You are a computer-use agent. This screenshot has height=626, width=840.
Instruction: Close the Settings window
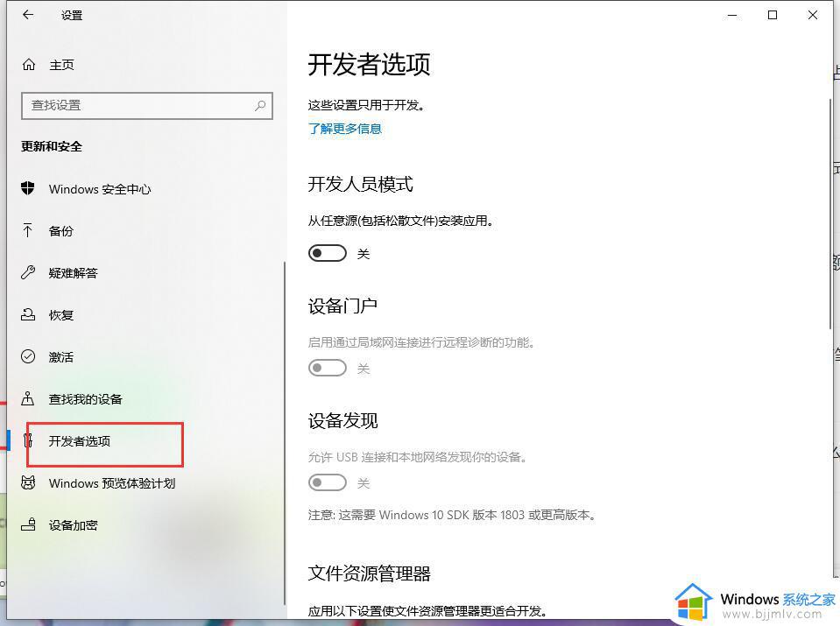813,15
